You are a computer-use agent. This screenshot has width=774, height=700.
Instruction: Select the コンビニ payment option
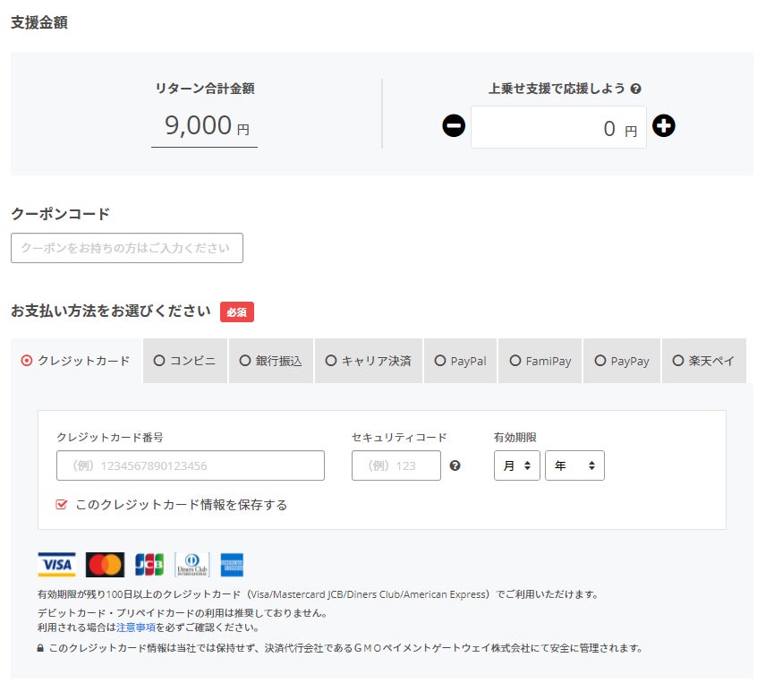[185, 361]
